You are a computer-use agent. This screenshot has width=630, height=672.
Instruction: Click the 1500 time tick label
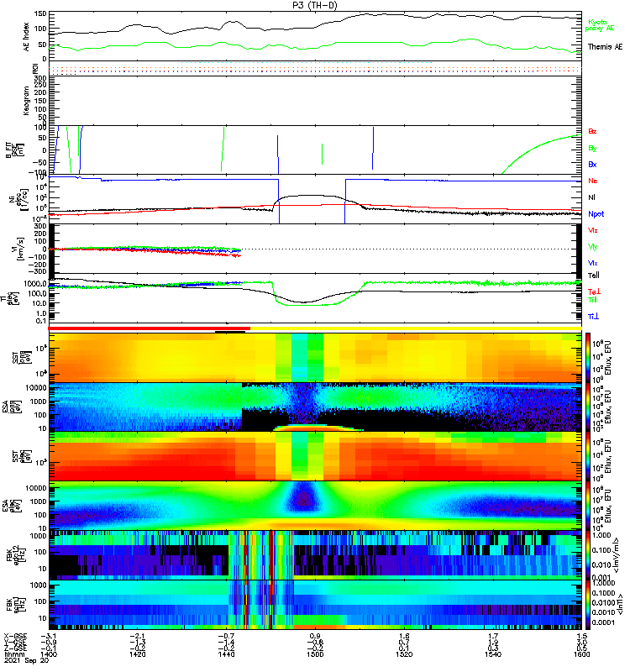coord(315,654)
